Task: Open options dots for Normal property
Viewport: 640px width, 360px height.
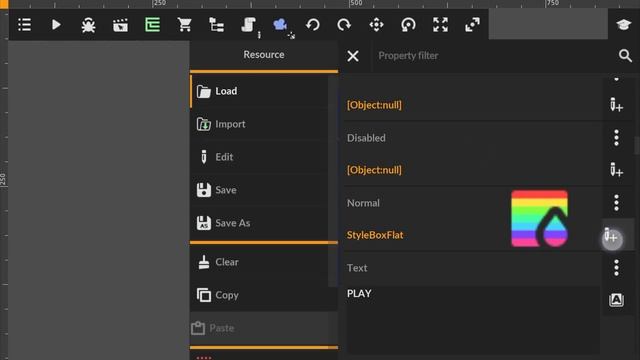Action: click(616, 203)
